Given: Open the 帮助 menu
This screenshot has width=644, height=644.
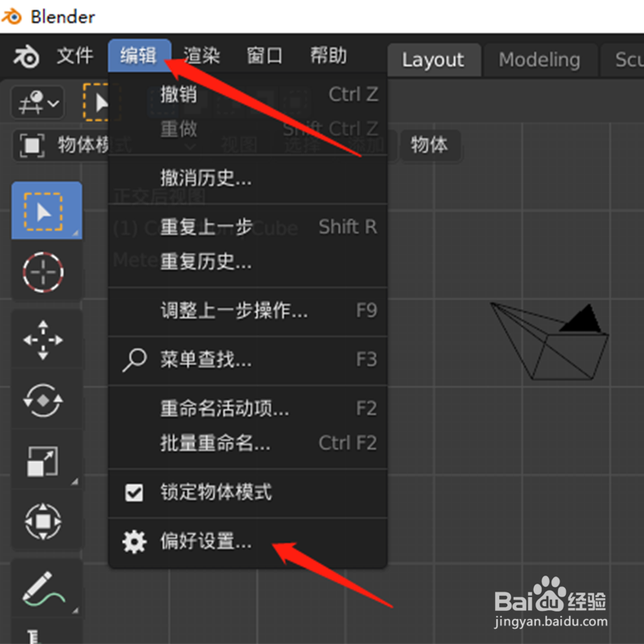Looking at the screenshot, I should [328, 56].
